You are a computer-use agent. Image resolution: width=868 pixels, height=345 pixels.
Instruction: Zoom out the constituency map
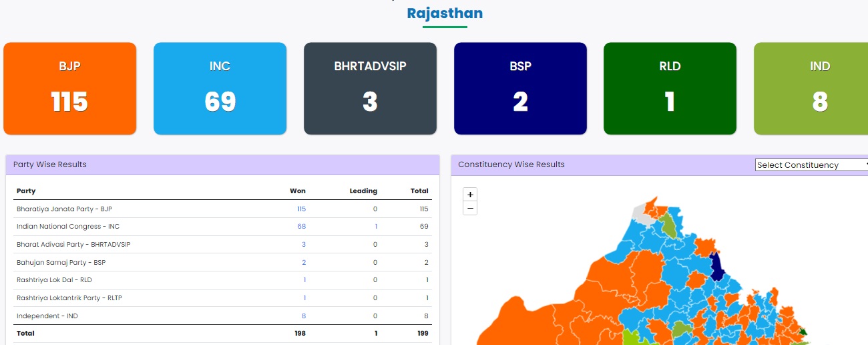click(470, 208)
